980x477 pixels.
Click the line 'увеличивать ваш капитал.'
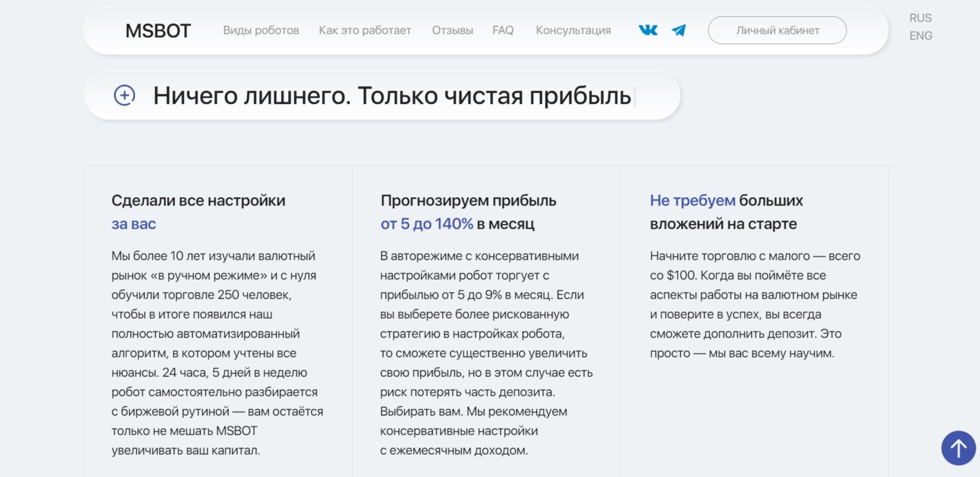pyautogui.click(x=185, y=450)
